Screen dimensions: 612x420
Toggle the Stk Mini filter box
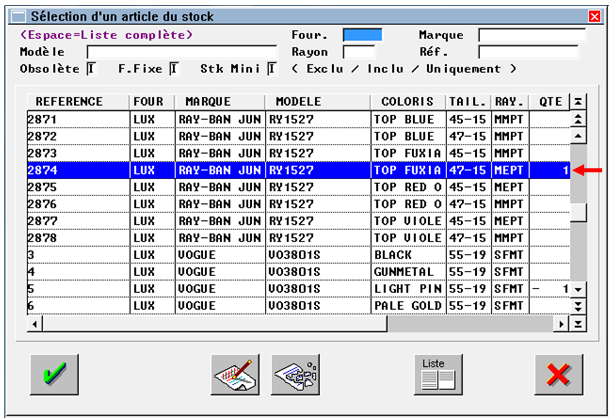(271, 68)
